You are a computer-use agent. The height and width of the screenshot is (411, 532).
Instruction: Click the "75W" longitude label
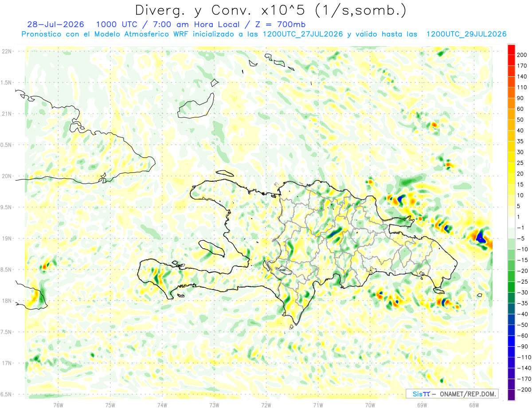click(x=110, y=405)
